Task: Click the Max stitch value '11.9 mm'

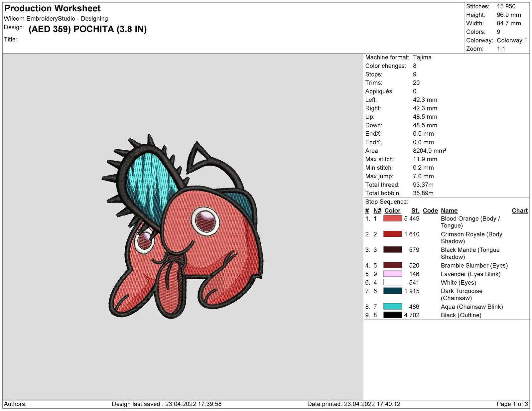Action: coord(425,159)
